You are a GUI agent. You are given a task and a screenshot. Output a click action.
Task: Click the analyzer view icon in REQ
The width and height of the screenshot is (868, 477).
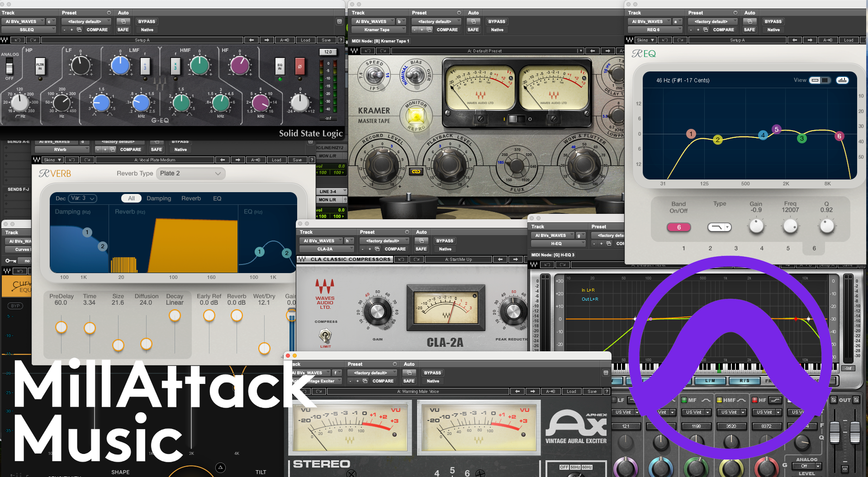[842, 80]
